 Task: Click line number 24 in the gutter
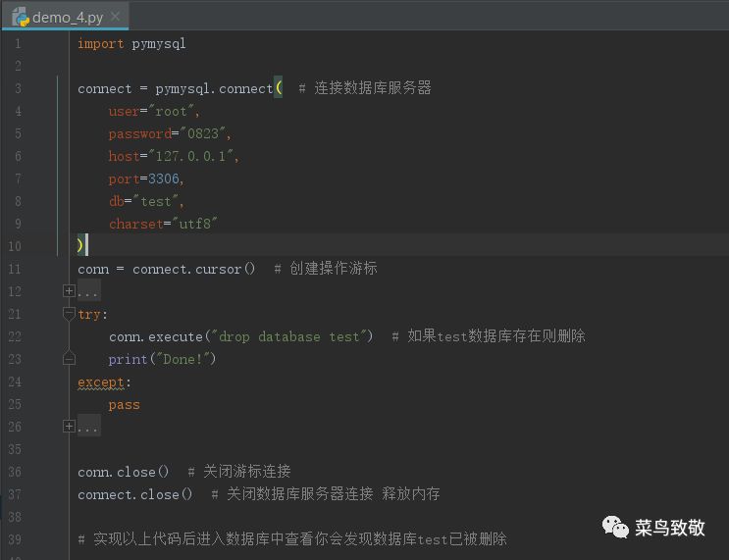pyautogui.click(x=15, y=382)
